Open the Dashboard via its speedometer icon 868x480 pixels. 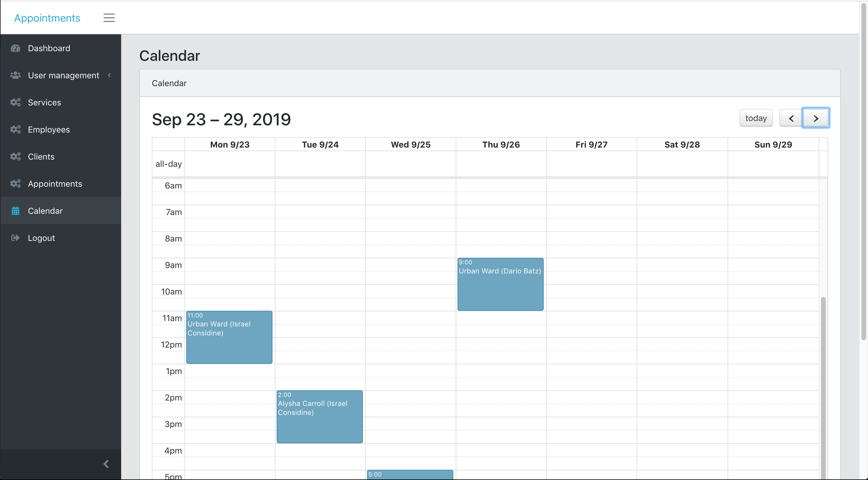click(x=16, y=48)
